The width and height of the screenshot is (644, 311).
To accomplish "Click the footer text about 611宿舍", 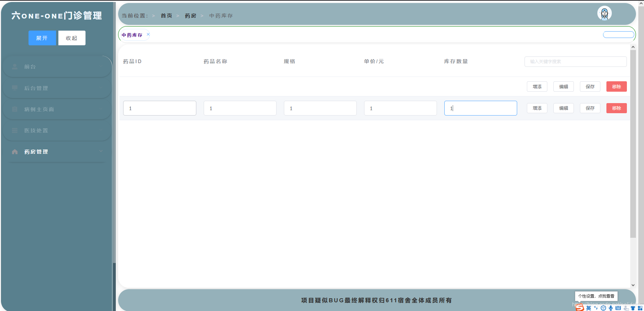I will [x=377, y=300].
